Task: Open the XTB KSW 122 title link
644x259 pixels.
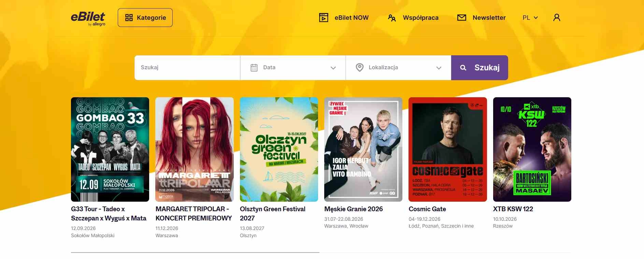Action: coord(513,209)
